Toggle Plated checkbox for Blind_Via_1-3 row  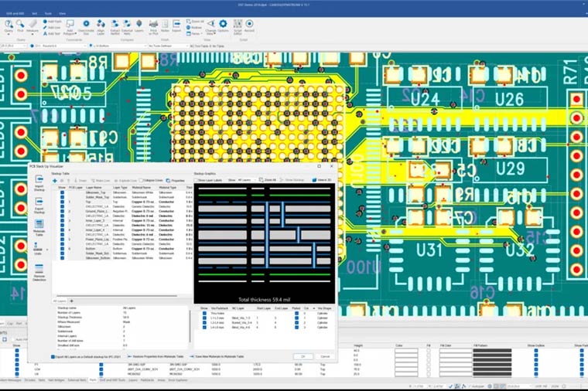click(x=296, y=318)
